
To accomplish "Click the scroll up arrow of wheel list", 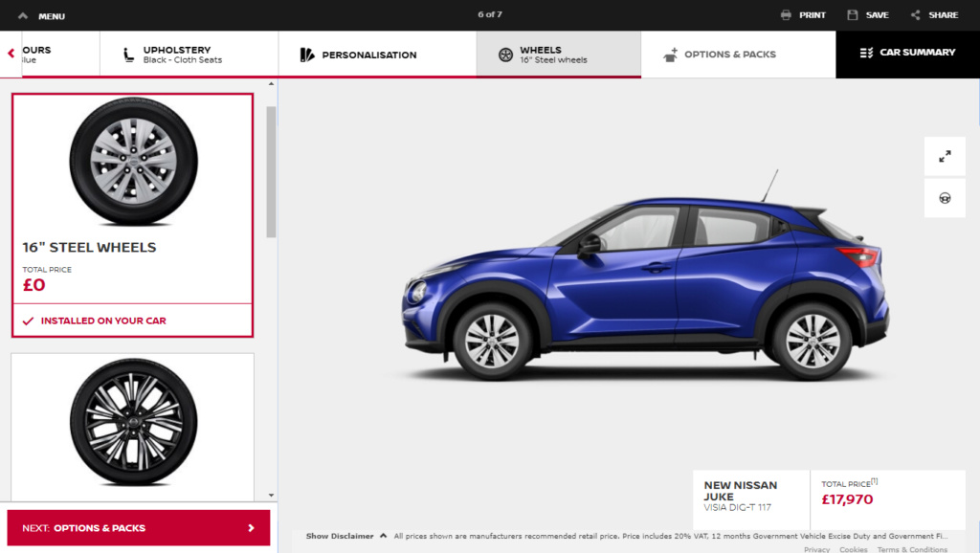I will pyautogui.click(x=271, y=84).
